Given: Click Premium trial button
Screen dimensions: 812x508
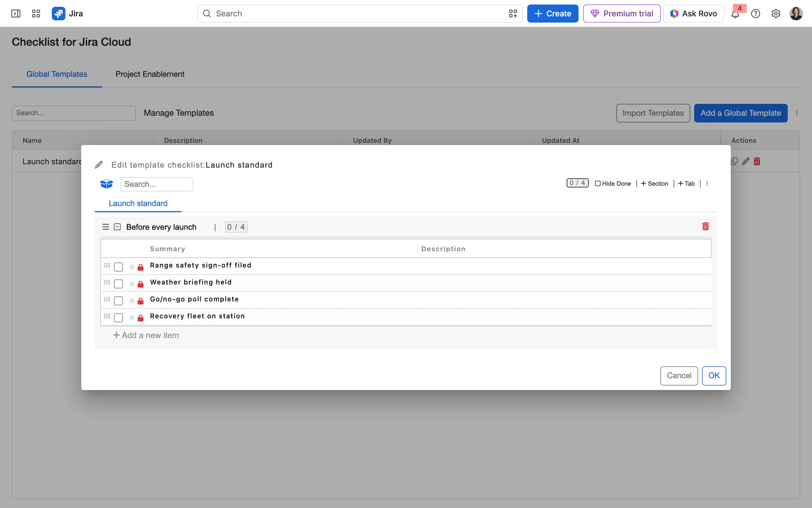Looking at the screenshot, I should (622, 14).
